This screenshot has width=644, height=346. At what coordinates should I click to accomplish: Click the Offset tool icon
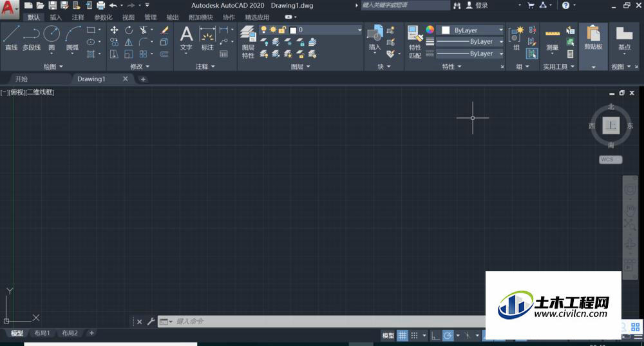pyautogui.click(x=164, y=54)
